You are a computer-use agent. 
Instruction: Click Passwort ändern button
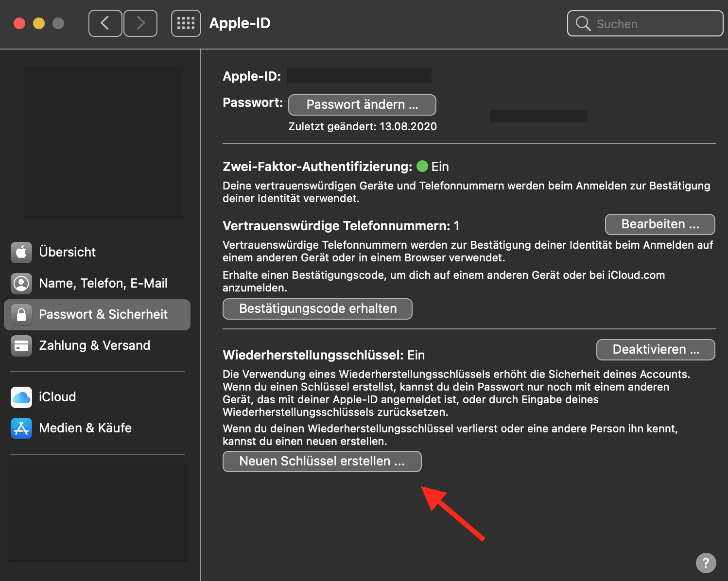(x=362, y=105)
